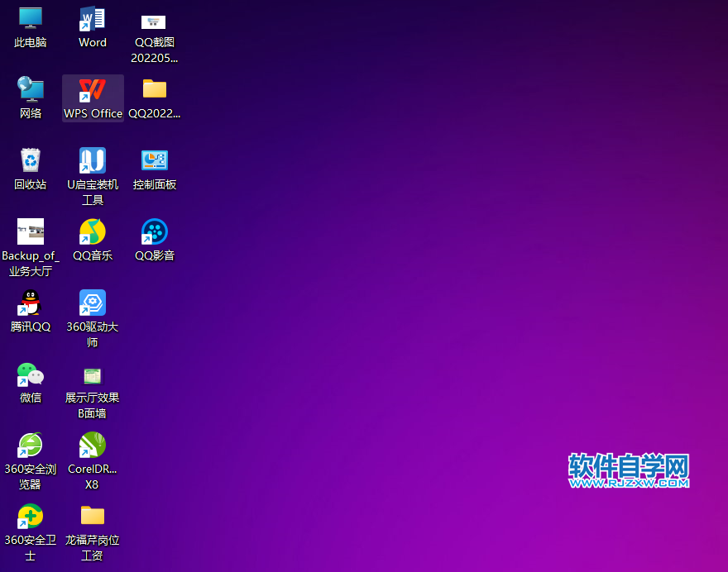Select the QQ音乐 shortcut icon
Viewport: 728px width, 572px height.
[93, 231]
